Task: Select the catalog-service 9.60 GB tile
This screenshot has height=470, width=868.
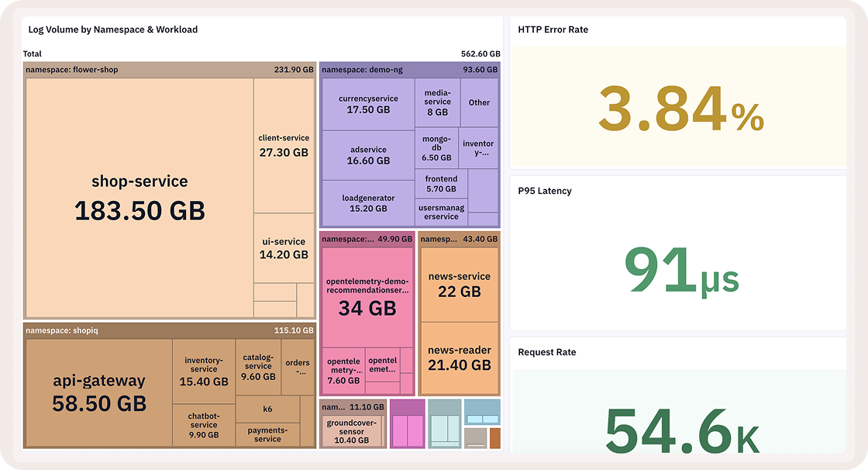Action: pyautogui.click(x=259, y=367)
